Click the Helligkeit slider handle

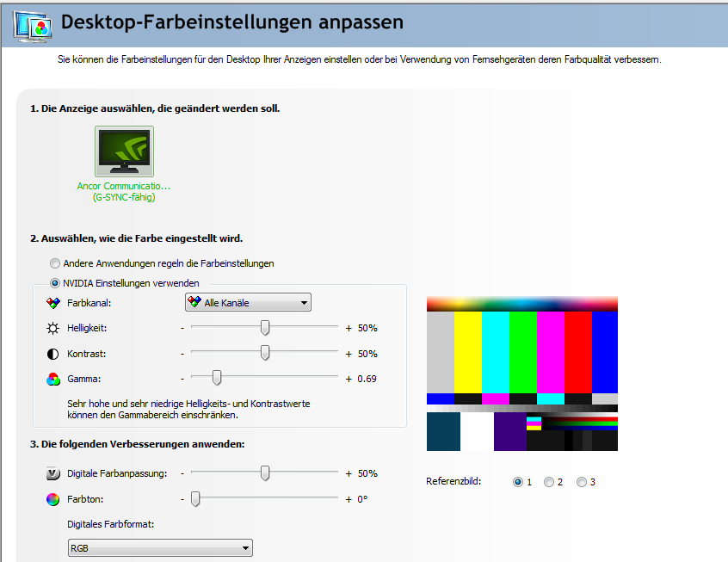click(265, 327)
